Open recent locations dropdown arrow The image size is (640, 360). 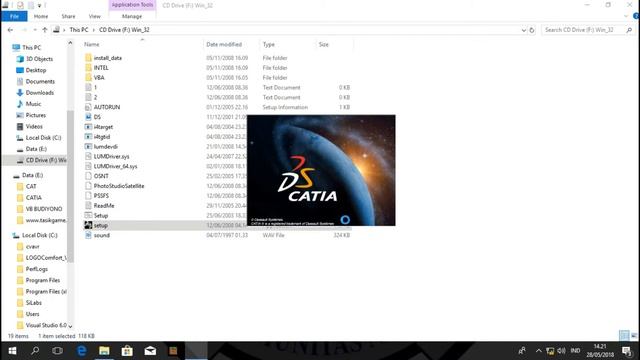pos(35,30)
